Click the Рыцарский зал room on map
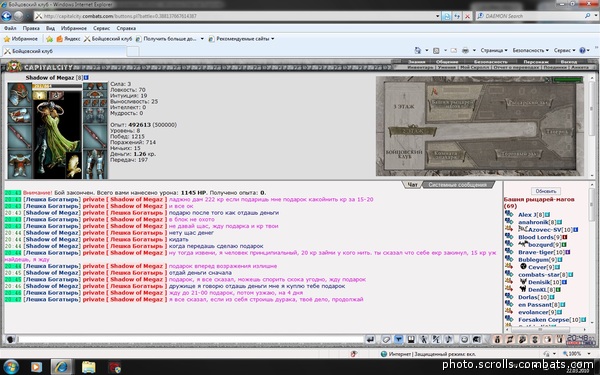600x375 pixels. click(x=530, y=103)
